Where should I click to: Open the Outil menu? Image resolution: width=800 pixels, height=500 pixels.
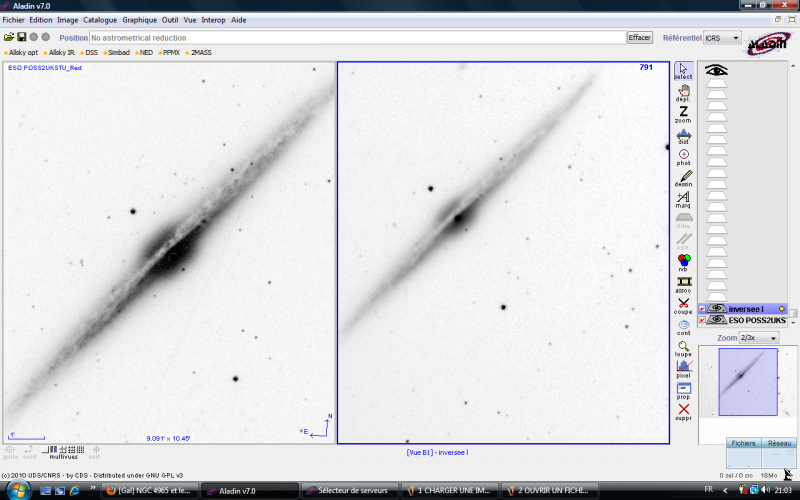pos(170,20)
